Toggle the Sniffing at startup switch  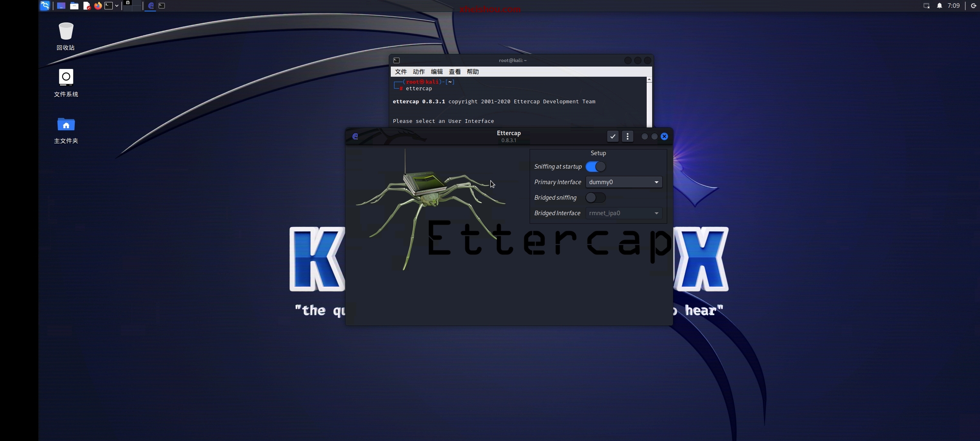tap(595, 167)
